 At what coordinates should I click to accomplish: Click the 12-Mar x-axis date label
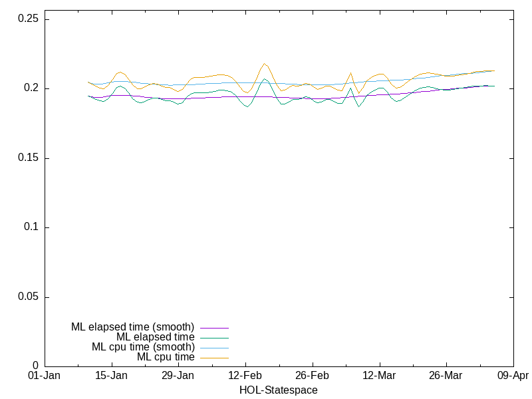click(x=379, y=376)
